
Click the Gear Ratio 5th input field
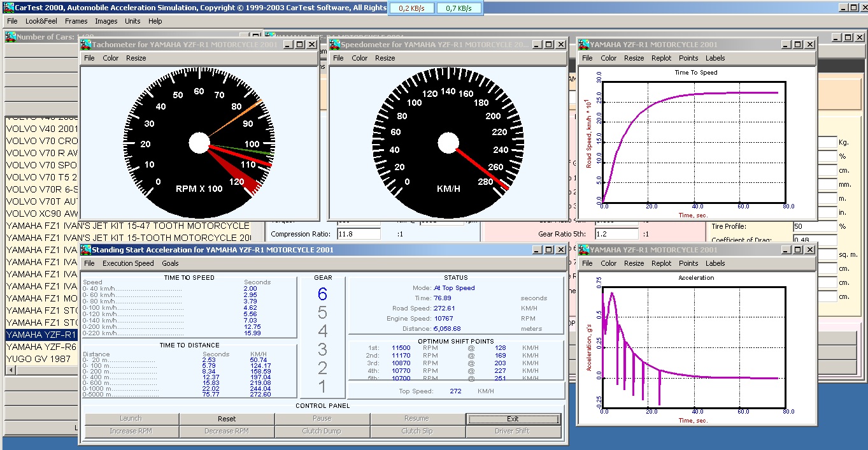[615, 234]
